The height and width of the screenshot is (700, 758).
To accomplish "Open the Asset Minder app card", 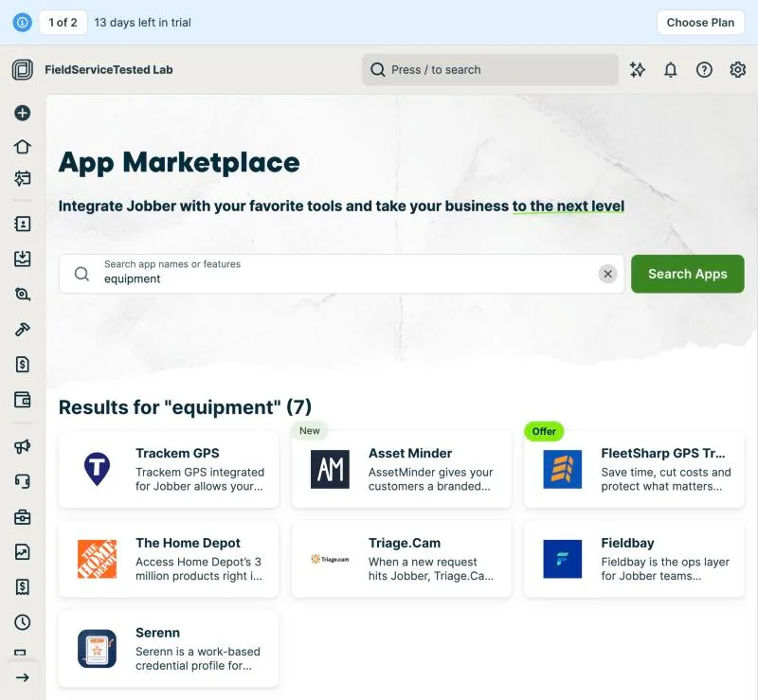I will (401, 469).
